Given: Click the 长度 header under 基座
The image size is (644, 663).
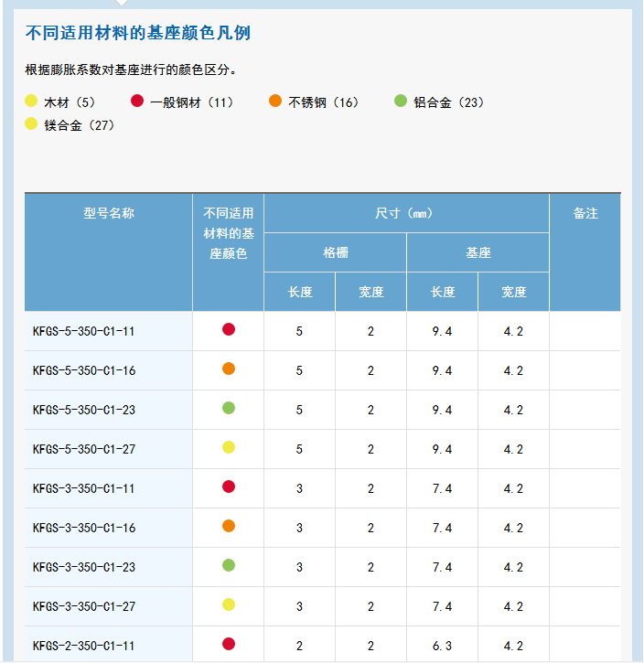Looking at the screenshot, I should click(443, 292).
